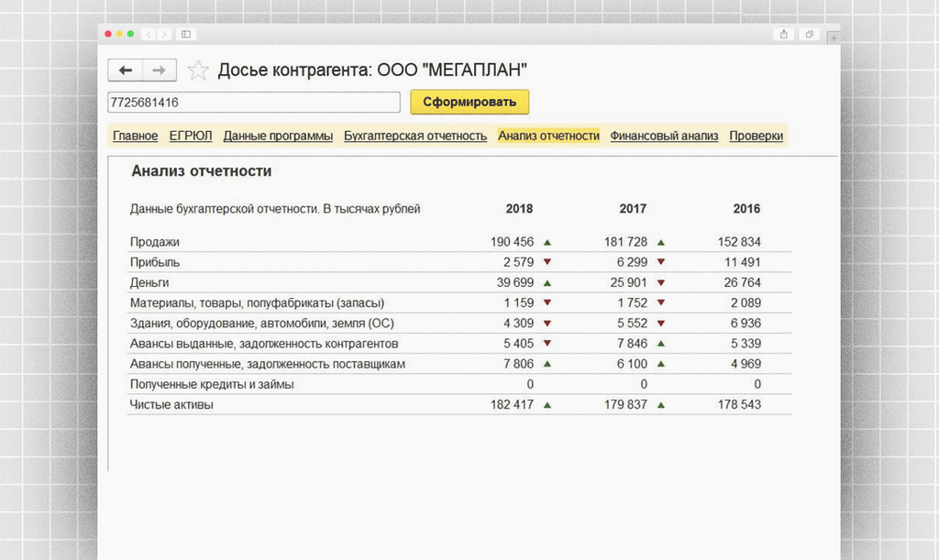
Task: Go to Финансовый анализ tab
Action: click(664, 136)
